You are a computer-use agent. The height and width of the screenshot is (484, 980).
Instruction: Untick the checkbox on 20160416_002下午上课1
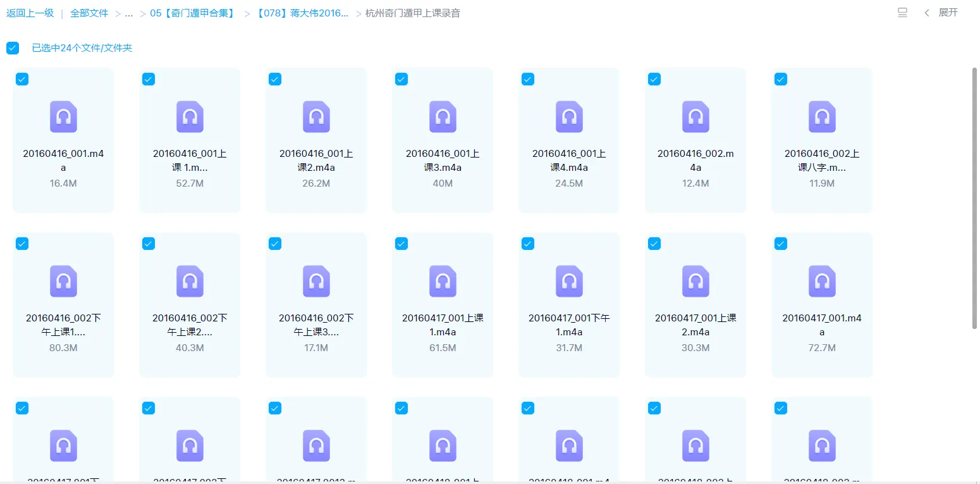22,244
